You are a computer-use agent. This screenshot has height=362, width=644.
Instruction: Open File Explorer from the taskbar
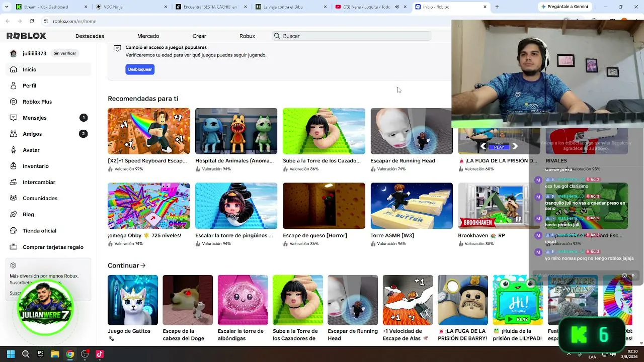pyautogui.click(x=55, y=354)
